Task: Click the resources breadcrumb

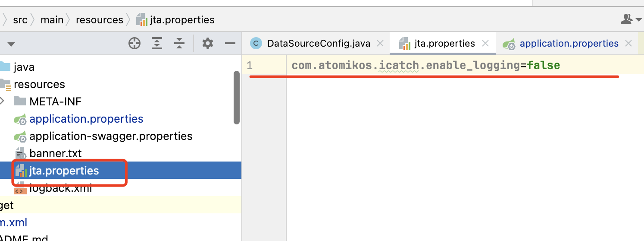Action: pos(100,20)
